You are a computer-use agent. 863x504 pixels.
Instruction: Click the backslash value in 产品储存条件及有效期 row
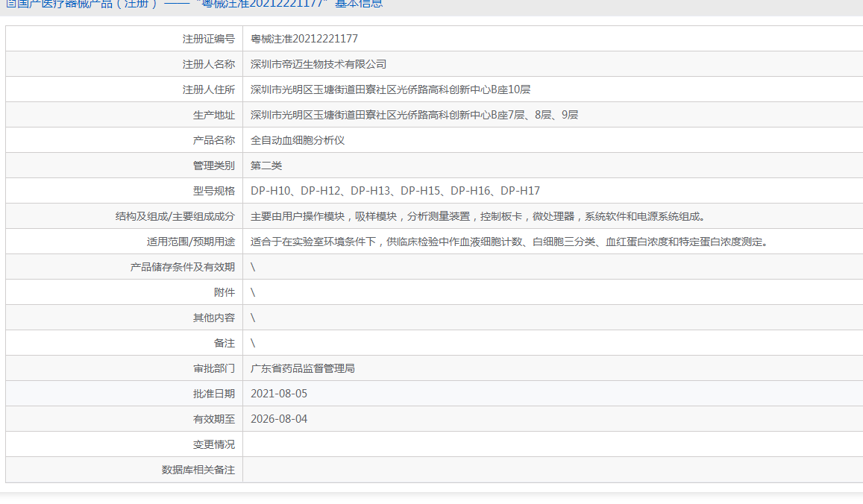(253, 266)
